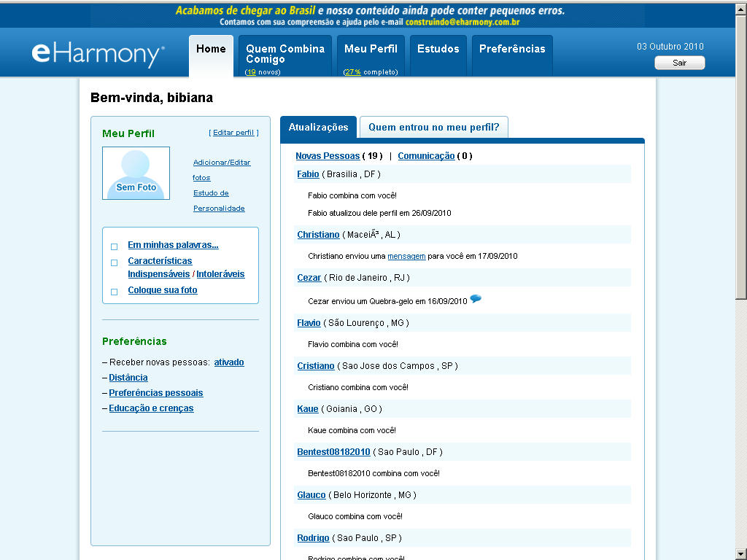Open the Quem Combina Comigo tab
The height and width of the screenshot is (560, 747).
click(x=285, y=55)
